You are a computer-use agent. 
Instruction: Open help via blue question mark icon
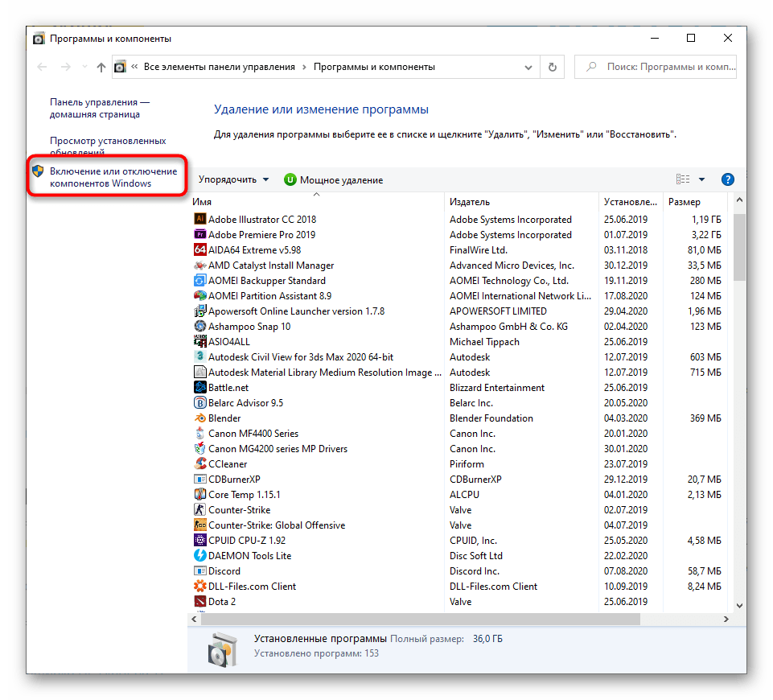coord(727,179)
